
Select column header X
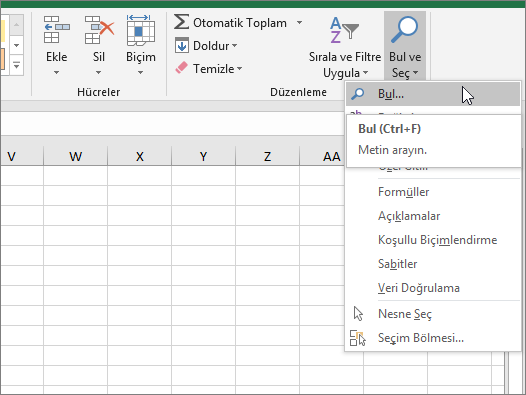coord(139,156)
